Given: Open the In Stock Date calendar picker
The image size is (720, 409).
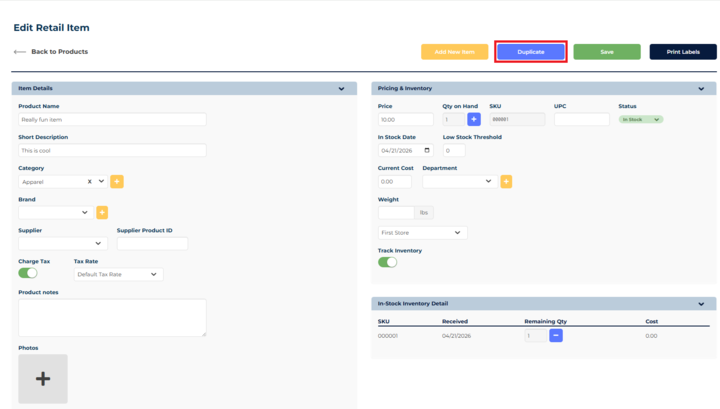Looking at the screenshot, I should [427, 151].
